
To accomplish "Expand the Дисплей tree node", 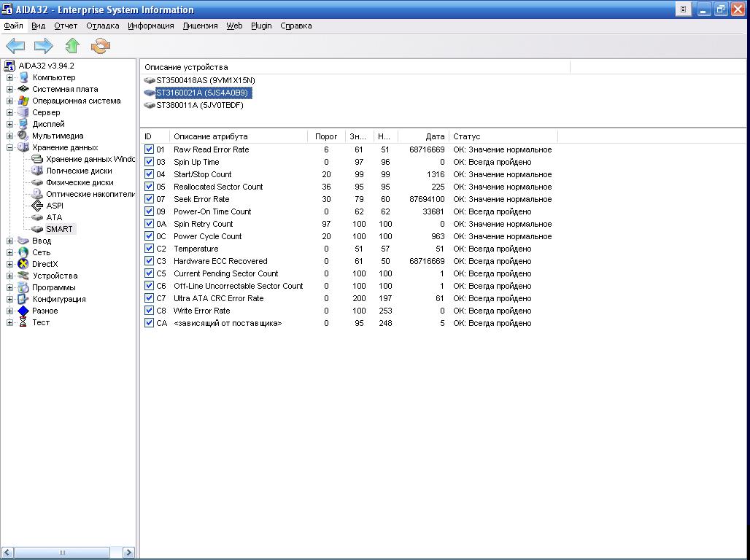I will click(9, 125).
